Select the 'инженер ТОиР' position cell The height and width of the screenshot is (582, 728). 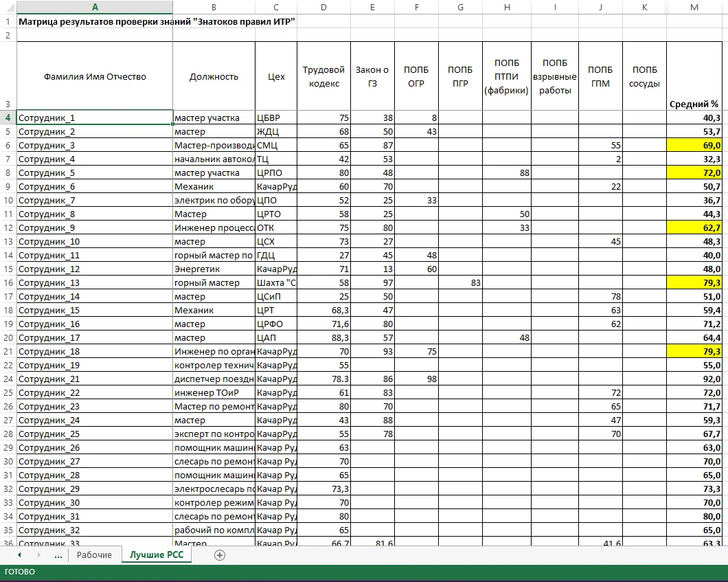(x=214, y=393)
